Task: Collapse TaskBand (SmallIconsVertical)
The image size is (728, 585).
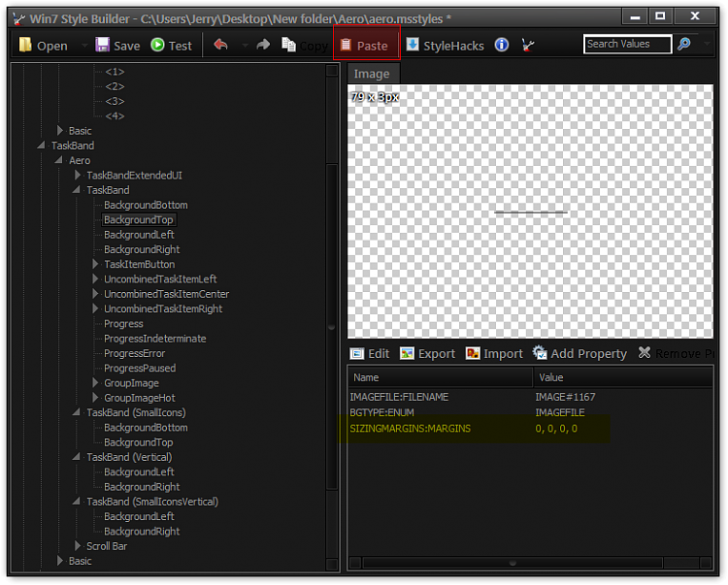Action: pos(77,502)
